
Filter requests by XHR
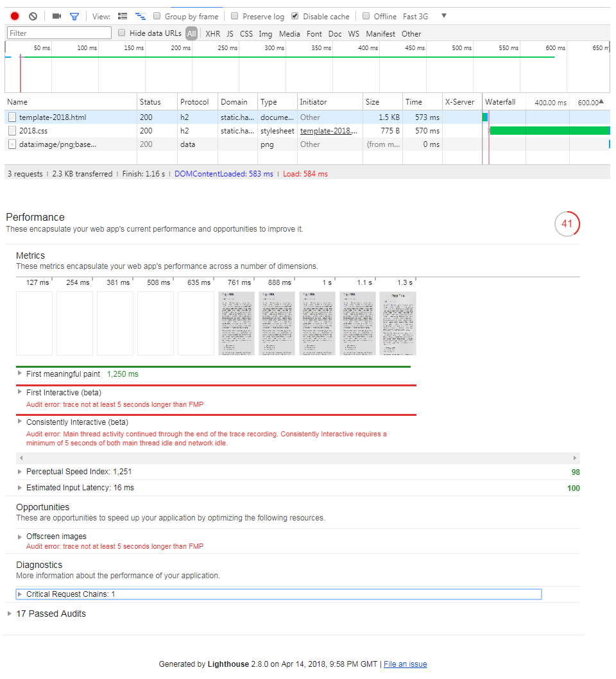[212, 34]
